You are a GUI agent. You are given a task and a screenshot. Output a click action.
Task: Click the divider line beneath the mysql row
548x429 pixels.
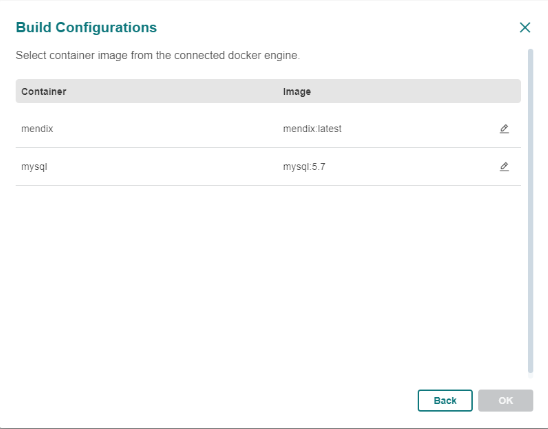268,186
